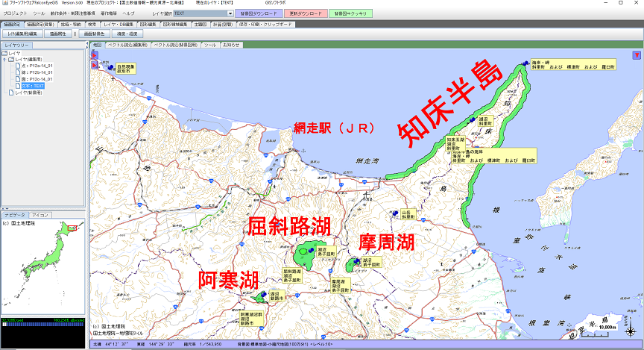Click the lower red arrow icon on the map
The height and width of the screenshot is (350, 644).
coord(95,65)
